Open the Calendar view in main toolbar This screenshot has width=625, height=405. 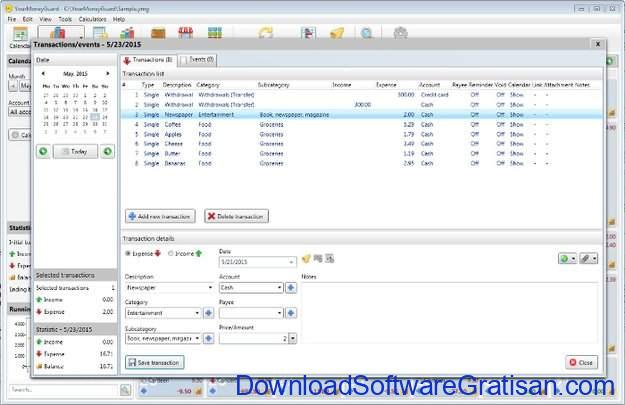(x=20, y=35)
